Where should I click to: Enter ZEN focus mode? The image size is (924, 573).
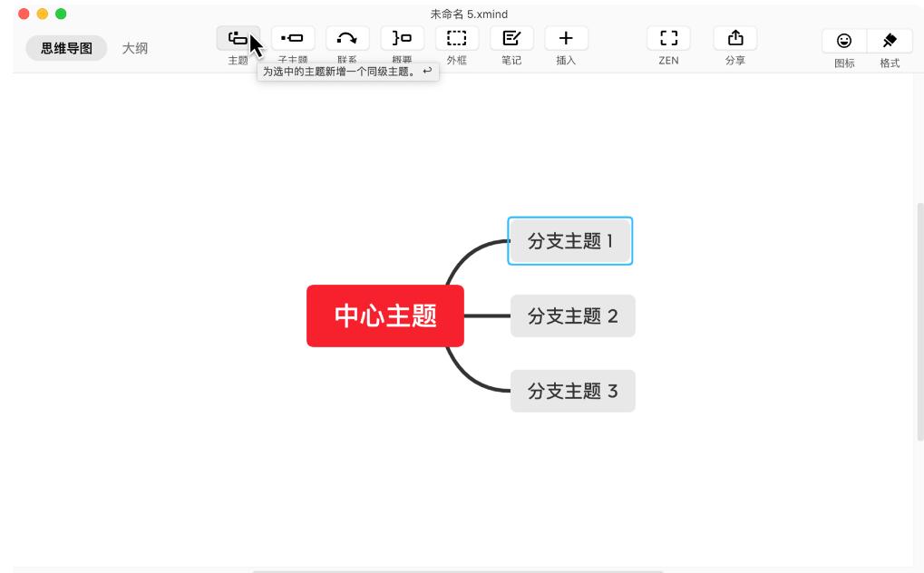tap(667, 37)
